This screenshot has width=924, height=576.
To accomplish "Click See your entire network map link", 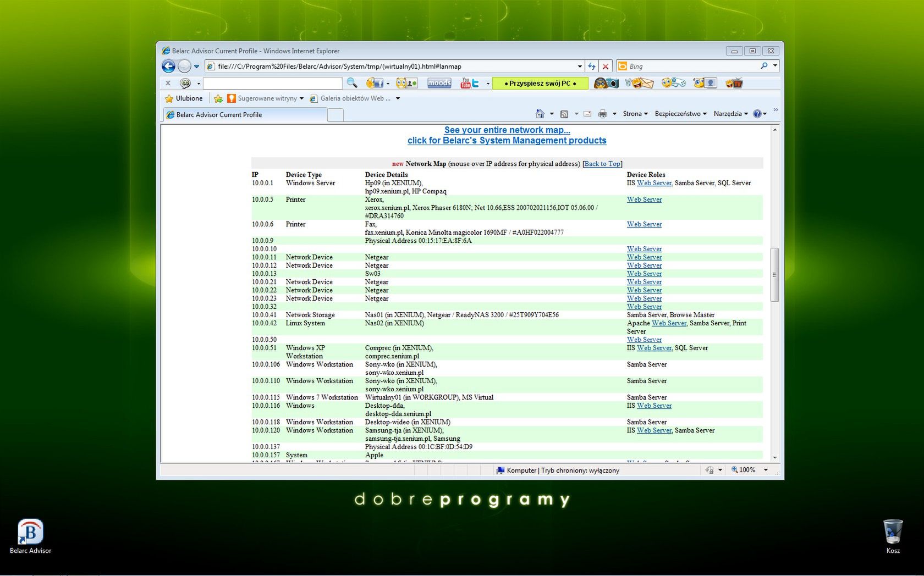I will [x=507, y=130].
